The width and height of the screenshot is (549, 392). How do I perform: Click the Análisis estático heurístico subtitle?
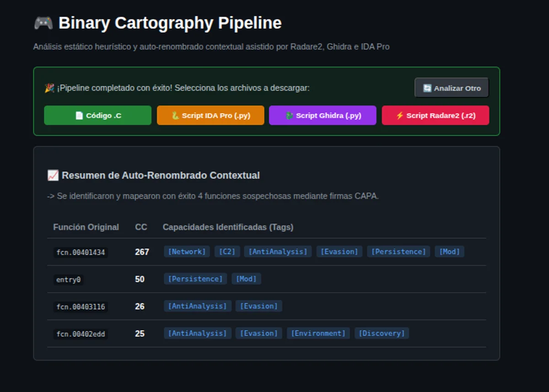211,47
